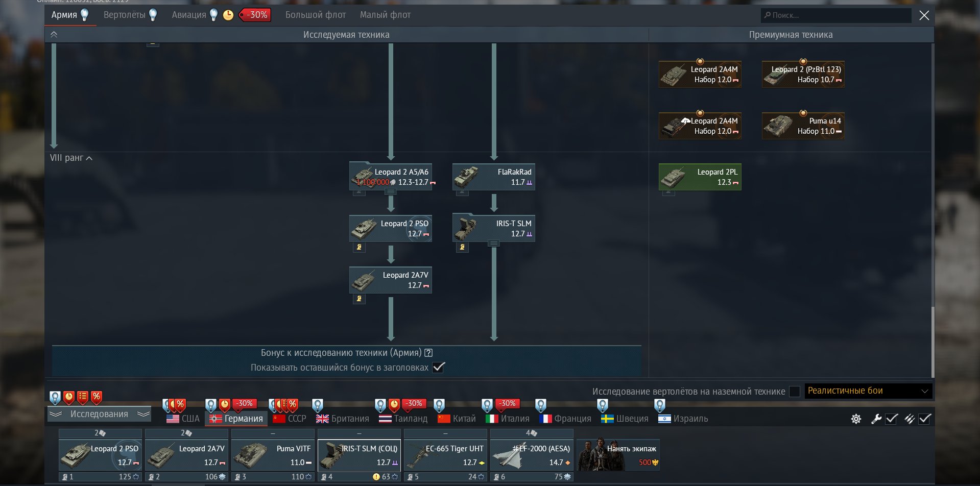Open the gear settings icon beside the wrench
The width and height of the screenshot is (980, 486).
pyautogui.click(x=856, y=419)
